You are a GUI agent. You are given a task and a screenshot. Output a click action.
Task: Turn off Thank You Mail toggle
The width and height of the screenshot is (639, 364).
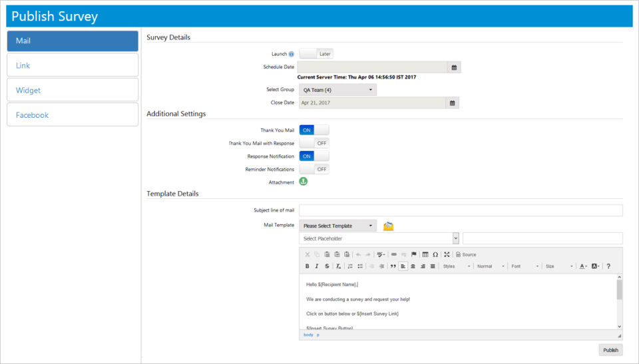314,130
